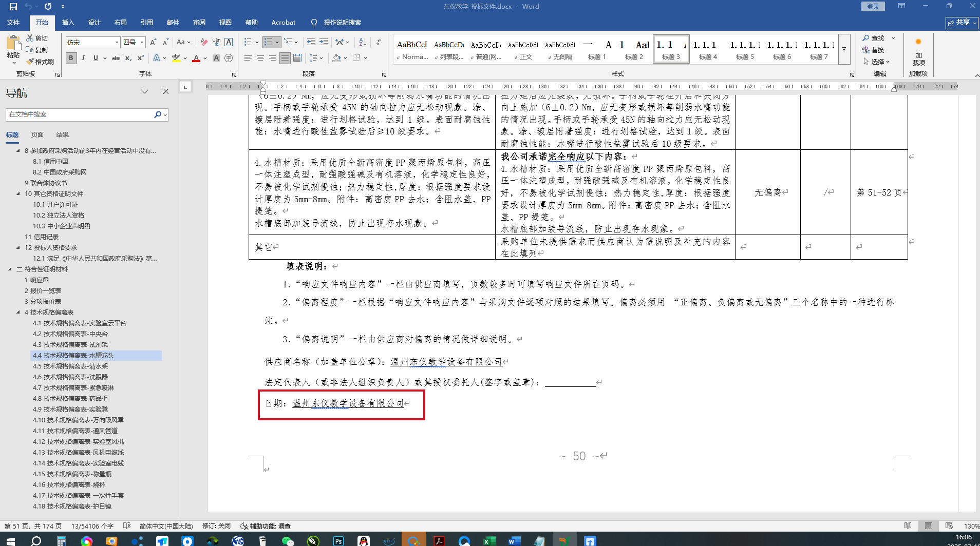
Task: Click the Share (共享) button
Action: 962,23
